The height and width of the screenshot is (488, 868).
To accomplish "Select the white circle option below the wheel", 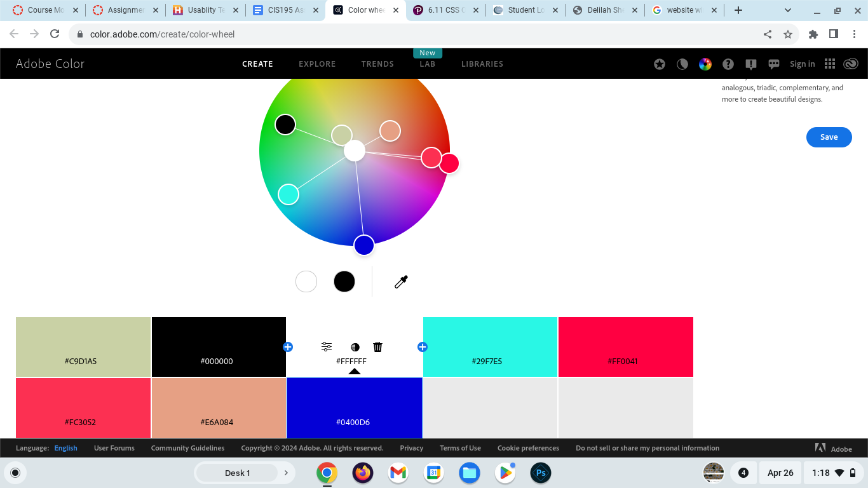I will (306, 281).
